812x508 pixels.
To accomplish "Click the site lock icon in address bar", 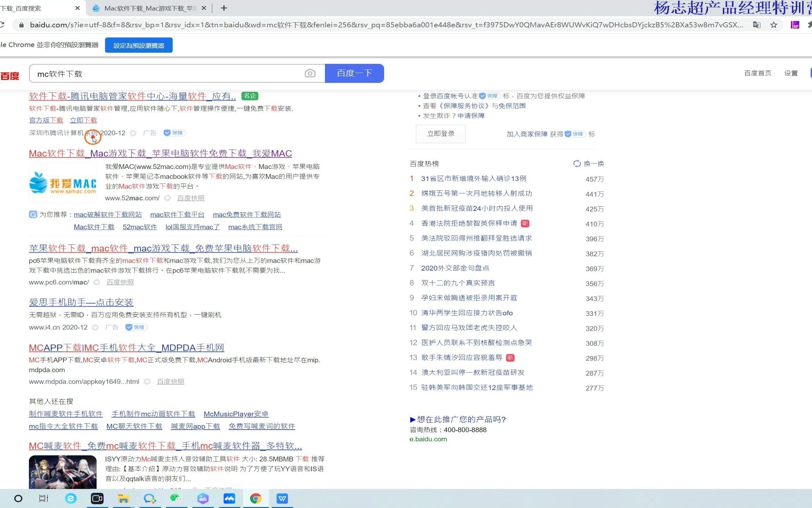I will tap(21, 25).
